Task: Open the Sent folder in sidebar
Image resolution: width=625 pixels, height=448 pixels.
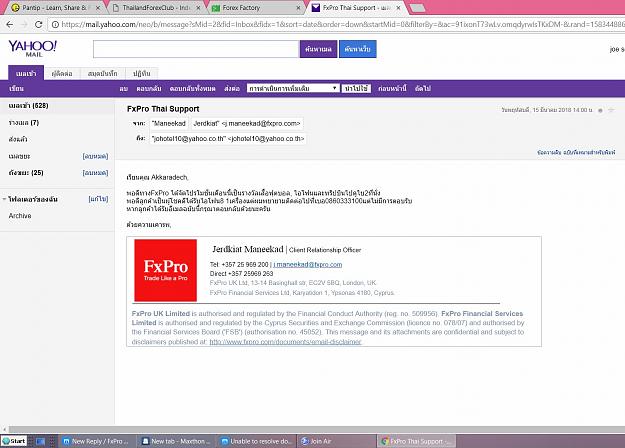Action: pos(18,139)
